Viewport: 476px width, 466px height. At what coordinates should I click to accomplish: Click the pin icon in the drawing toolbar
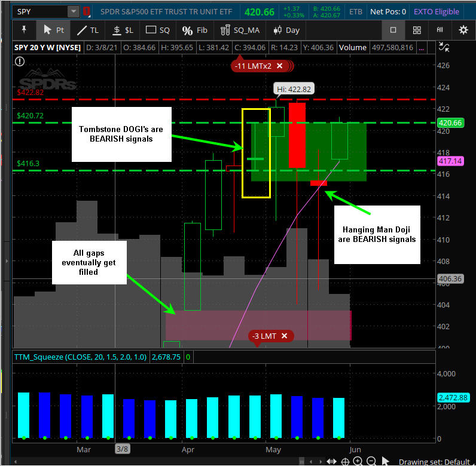coord(24,30)
